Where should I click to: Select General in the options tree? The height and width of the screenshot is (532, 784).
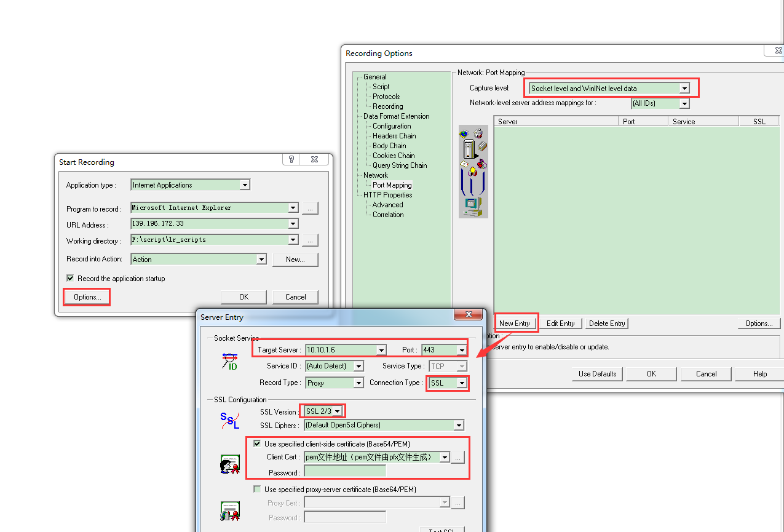[375, 77]
